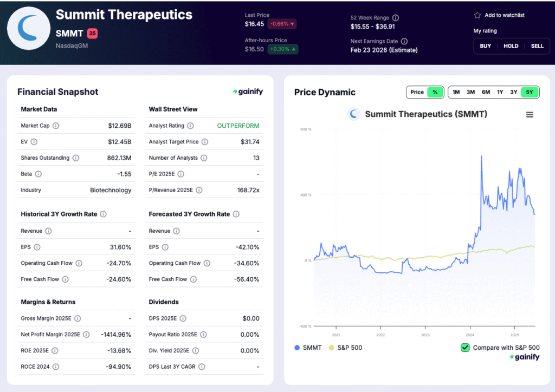Click the gainify logo in Financial Snapshot header

pyautogui.click(x=248, y=92)
